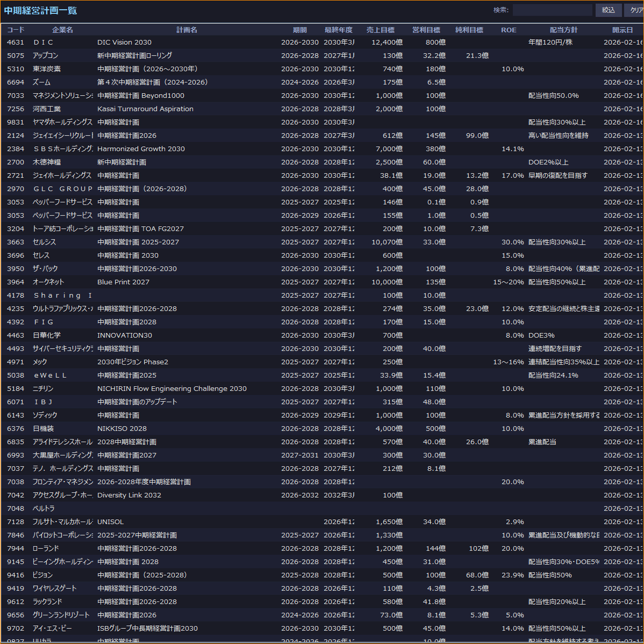This screenshot has height=644, width=644.
Task: Click plan Diversity Link 2032
Action: tap(129, 495)
